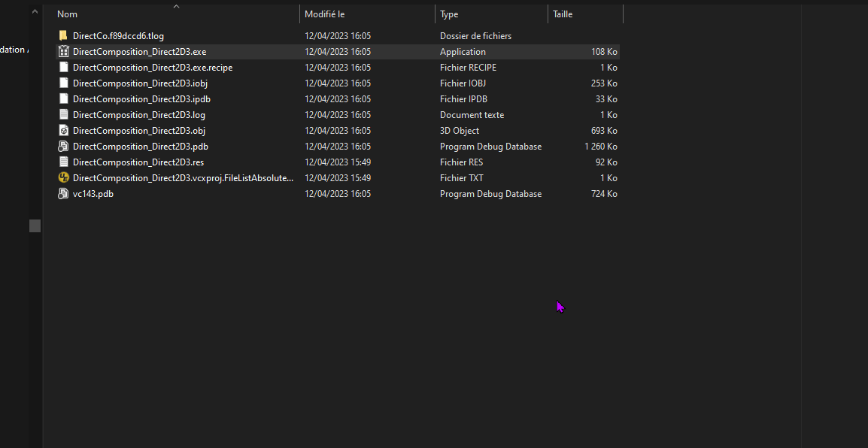Click the DirectComposition_Direct2D3.ipdb file icon
The height and width of the screenshot is (448, 868).
[63, 99]
